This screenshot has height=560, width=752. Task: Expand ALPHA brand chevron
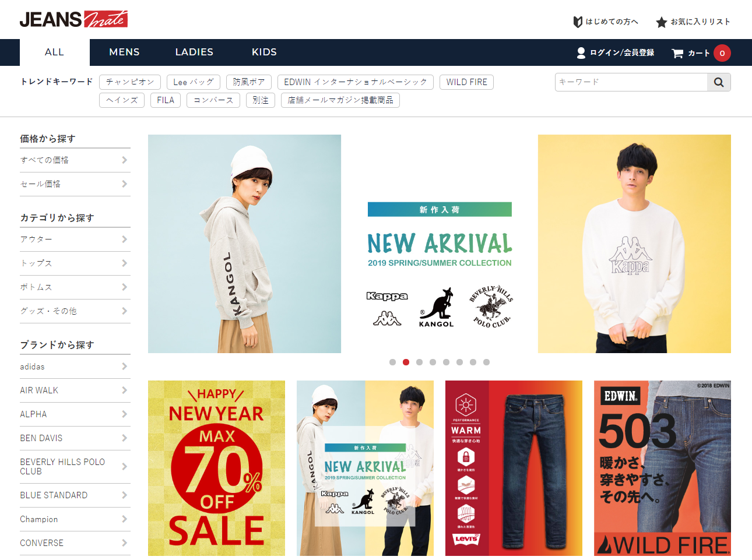click(x=124, y=414)
